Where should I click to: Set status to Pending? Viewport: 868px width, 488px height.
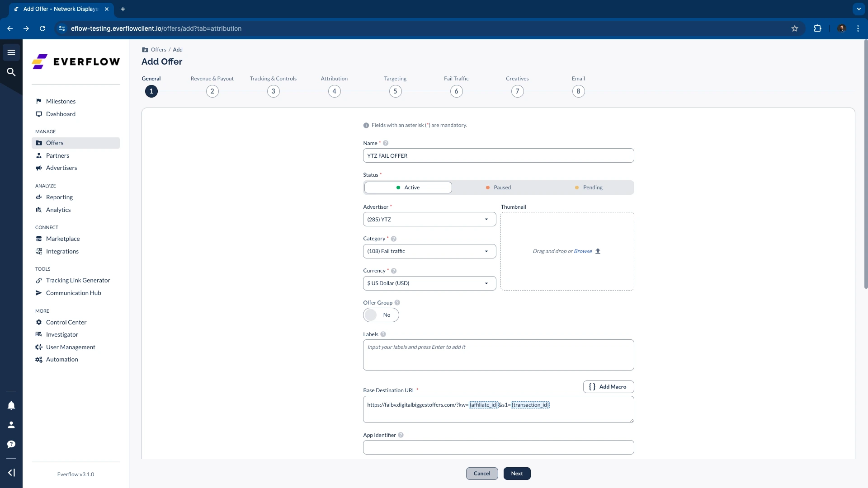588,188
